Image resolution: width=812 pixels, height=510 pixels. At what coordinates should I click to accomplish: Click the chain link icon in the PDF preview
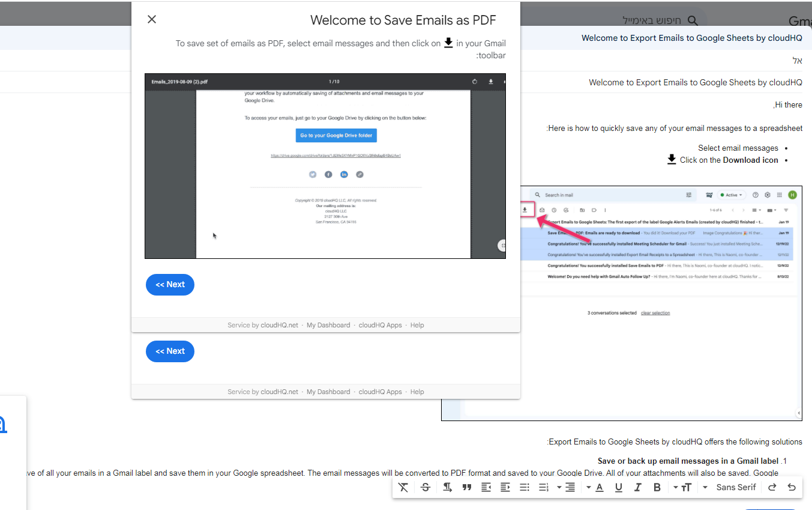point(359,174)
